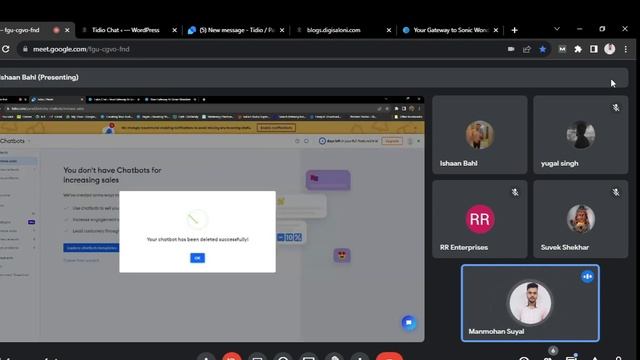Switch to New message Tidio tab
Screen dimensions: 640x360
237,30
